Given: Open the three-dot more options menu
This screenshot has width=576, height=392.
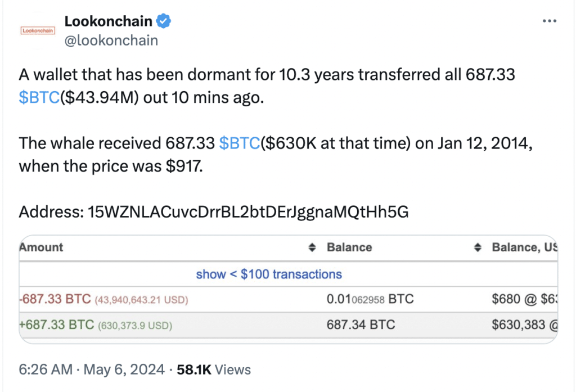Looking at the screenshot, I should click(x=549, y=21).
